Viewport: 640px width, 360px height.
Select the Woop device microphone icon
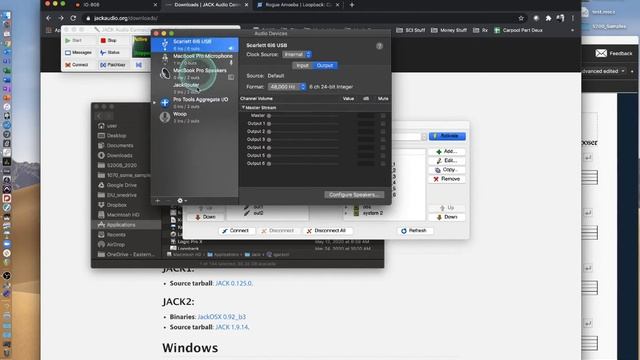pyautogui.click(x=165, y=117)
